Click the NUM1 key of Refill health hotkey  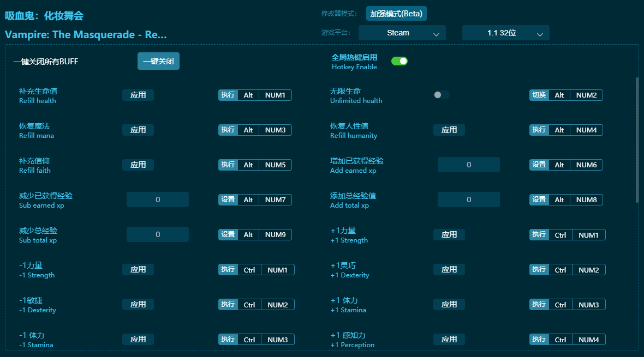coord(275,95)
